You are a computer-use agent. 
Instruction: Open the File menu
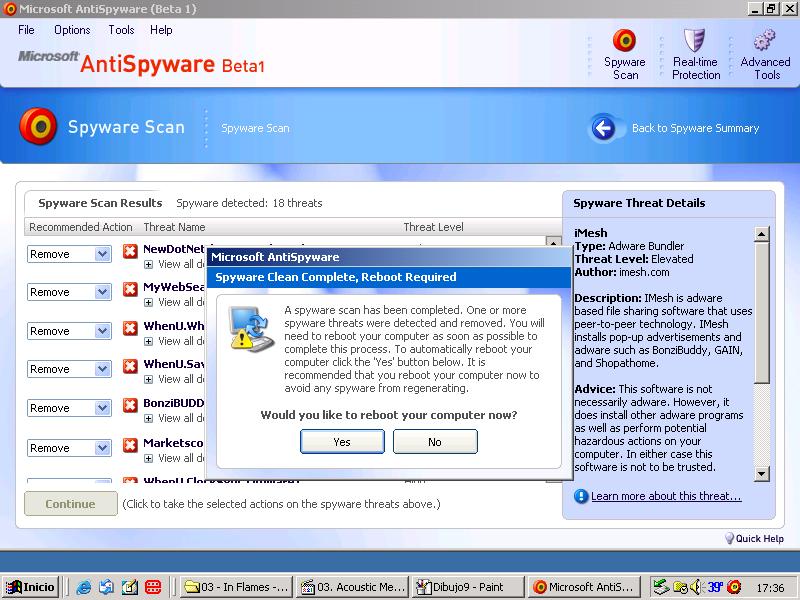[26, 30]
